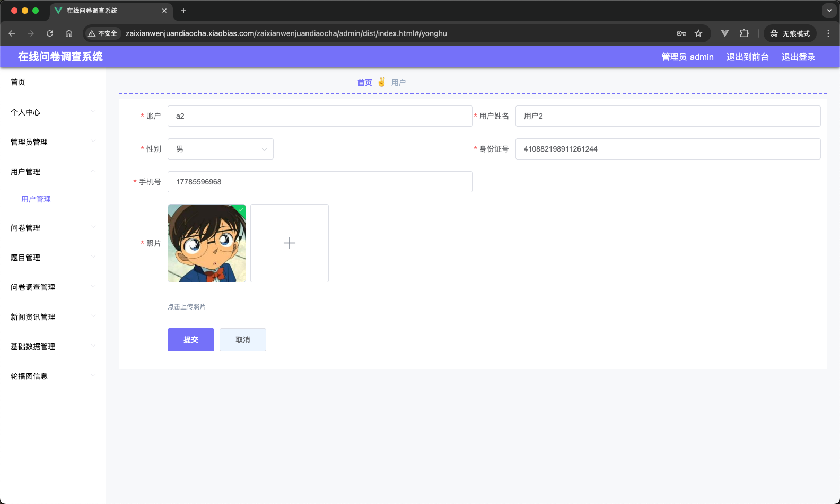The width and height of the screenshot is (840, 504).
Task: Expand the 管理员管理 sidebar menu
Action: pyautogui.click(x=53, y=142)
